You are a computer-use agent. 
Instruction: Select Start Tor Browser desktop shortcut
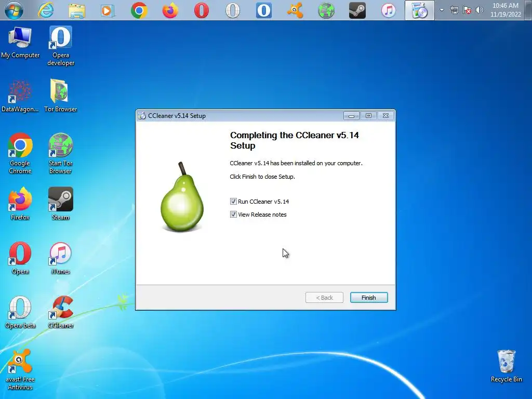(x=60, y=153)
